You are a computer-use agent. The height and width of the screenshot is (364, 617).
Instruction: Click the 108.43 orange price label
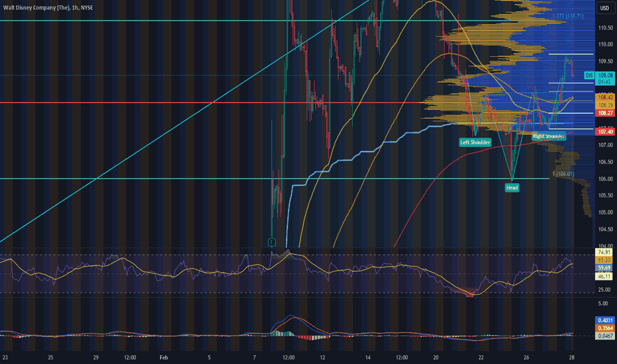(605, 97)
